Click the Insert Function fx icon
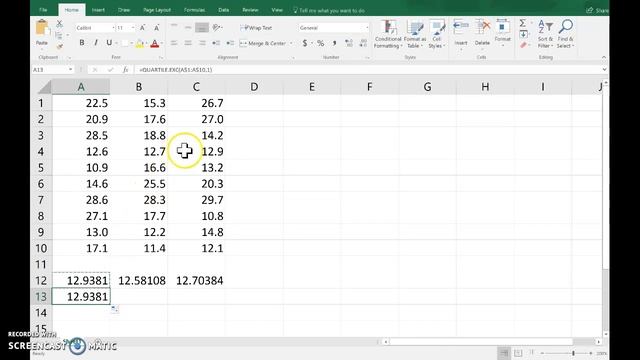 (x=125, y=70)
